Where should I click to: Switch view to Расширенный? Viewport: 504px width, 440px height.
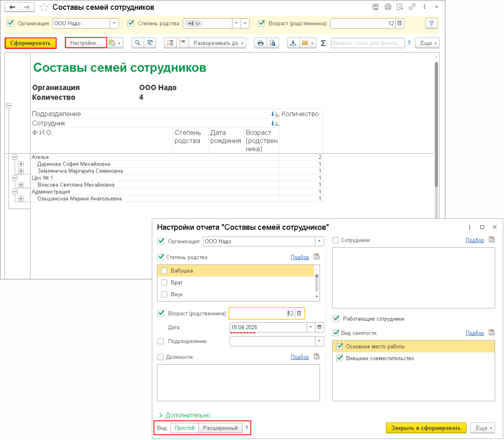click(x=220, y=428)
